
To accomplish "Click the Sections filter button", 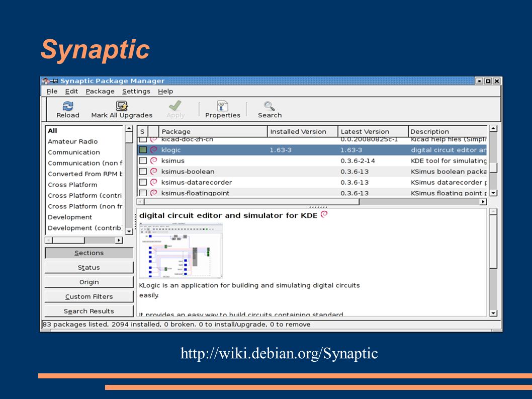I will coord(89,253).
